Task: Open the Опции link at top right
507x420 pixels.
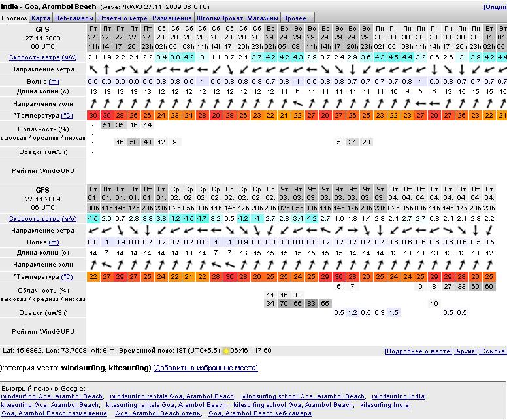Action: [495, 7]
